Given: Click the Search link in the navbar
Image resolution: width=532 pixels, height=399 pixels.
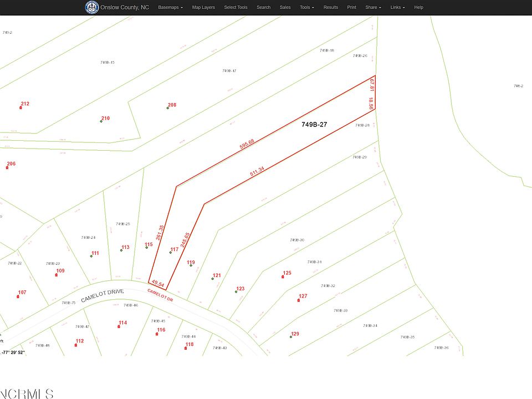Looking at the screenshot, I should [264, 7].
